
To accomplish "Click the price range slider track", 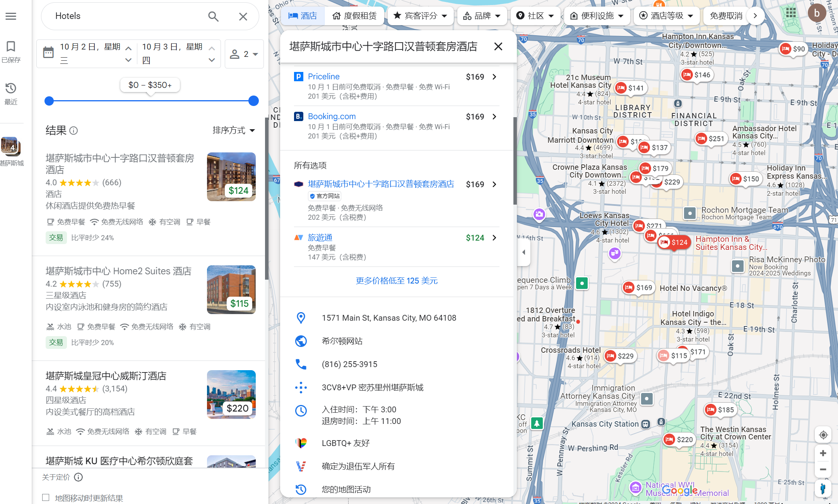I will [x=151, y=101].
